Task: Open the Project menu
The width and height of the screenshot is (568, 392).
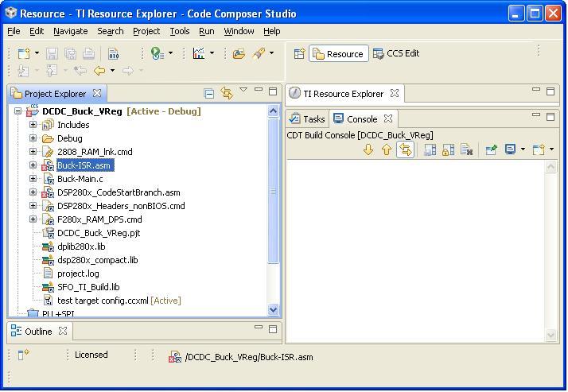Action: (146, 32)
